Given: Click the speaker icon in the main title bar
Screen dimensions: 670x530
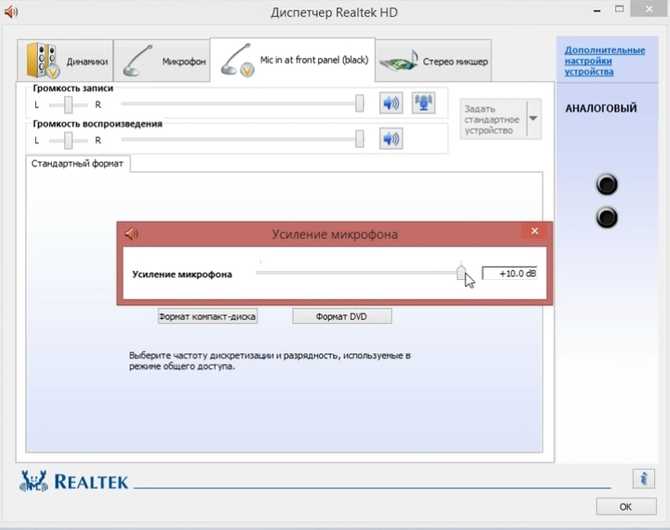Looking at the screenshot, I should coord(11,12).
